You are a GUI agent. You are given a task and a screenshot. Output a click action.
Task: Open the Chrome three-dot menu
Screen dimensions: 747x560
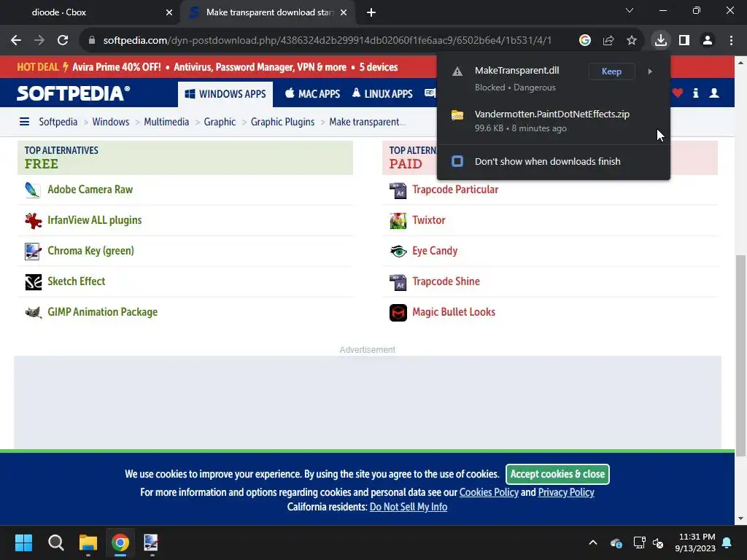coord(731,41)
